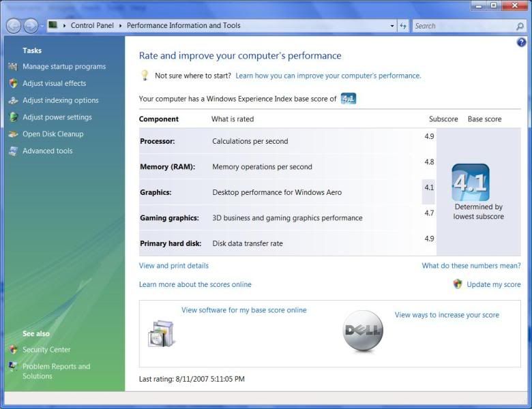The width and height of the screenshot is (532, 409).
Task: Expand the arrow after Control Panel breadcrumb
Action: 120,25
